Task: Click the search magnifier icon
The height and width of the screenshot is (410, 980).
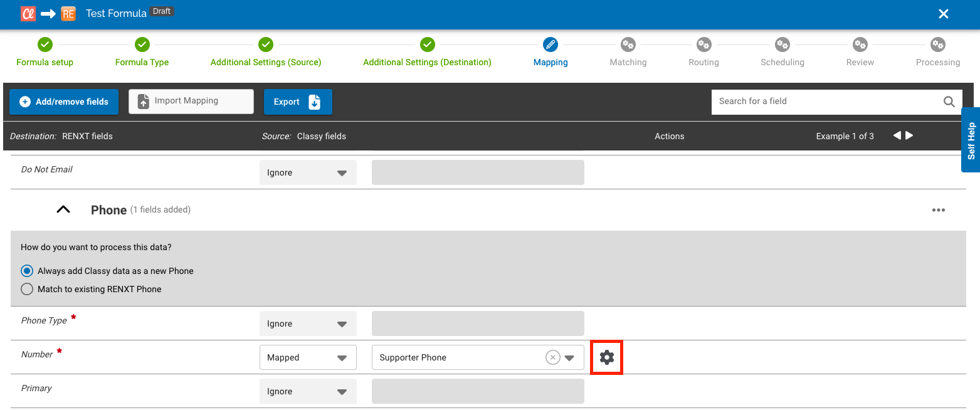Action: pyautogui.click(x=949, y=101)
